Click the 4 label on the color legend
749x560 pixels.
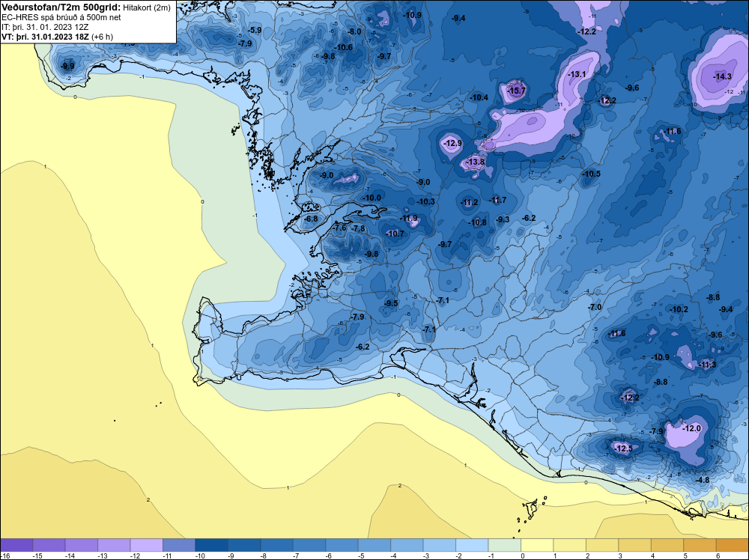click(652, 556)
